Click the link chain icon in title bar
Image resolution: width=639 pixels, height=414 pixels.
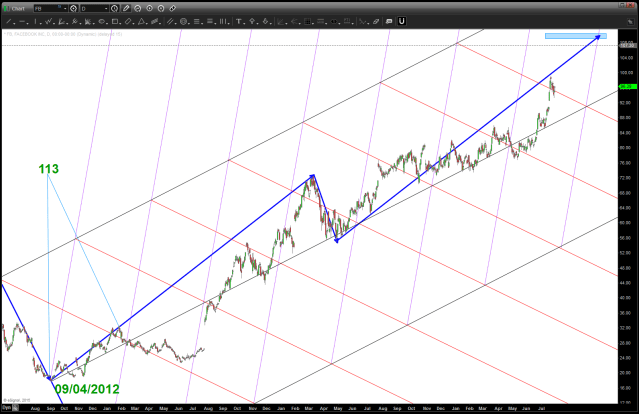click(x=172, y=8)
